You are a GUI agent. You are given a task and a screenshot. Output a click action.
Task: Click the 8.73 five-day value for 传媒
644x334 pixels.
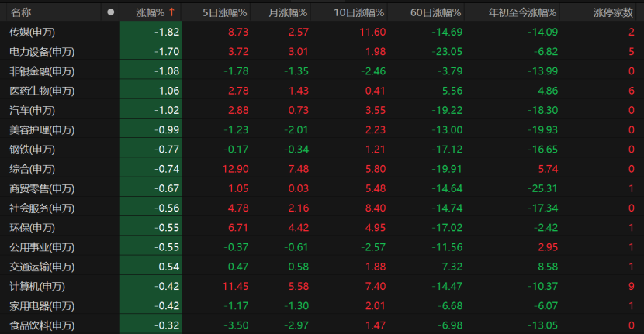[238, 32]
